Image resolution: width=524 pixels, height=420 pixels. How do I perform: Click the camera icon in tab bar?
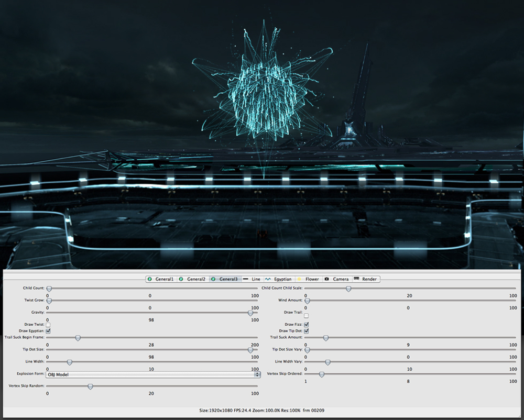coord(327,279)
